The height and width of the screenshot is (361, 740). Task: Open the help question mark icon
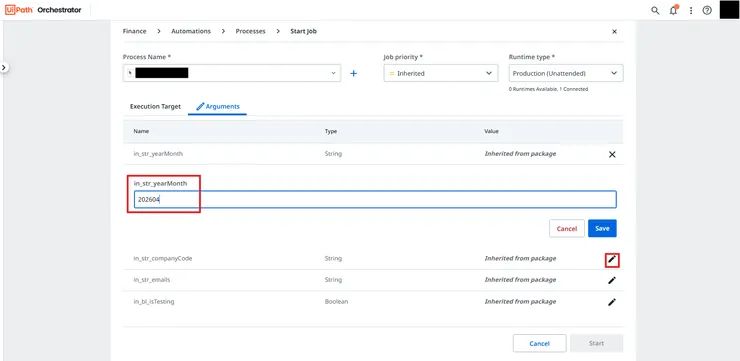point(707,10)
